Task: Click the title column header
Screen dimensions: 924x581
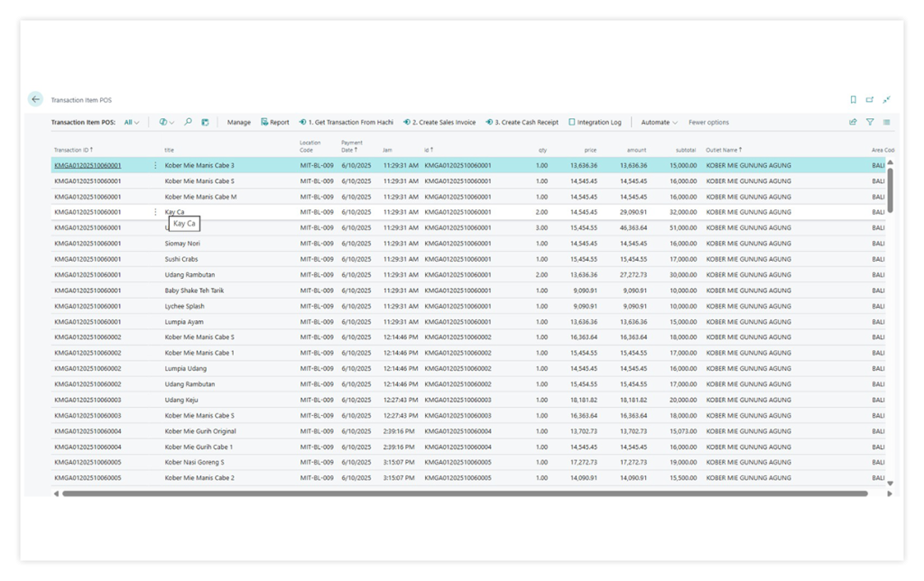Action: click(x=169, y=150)
